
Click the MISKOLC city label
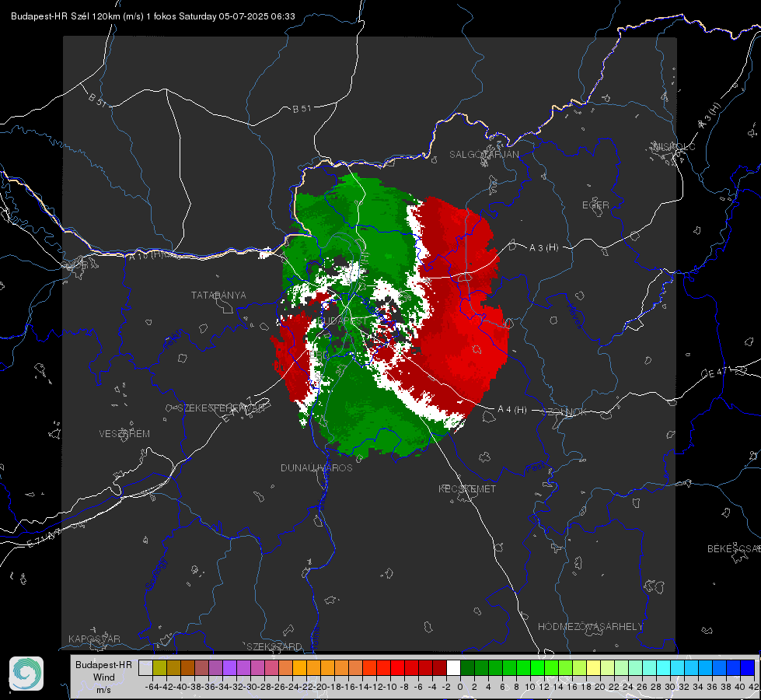pyautogui.click(x=674, y=146)
